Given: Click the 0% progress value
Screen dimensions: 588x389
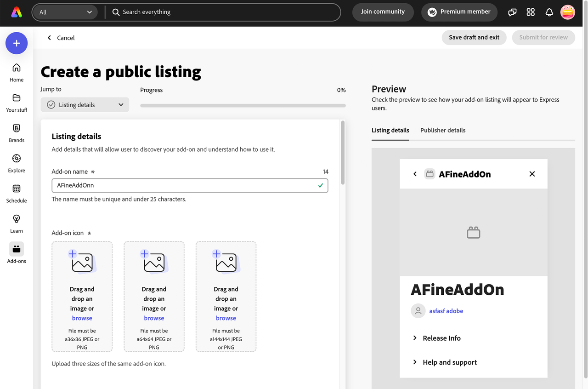Looking at the screenshot, I should (x=341, y=90).
